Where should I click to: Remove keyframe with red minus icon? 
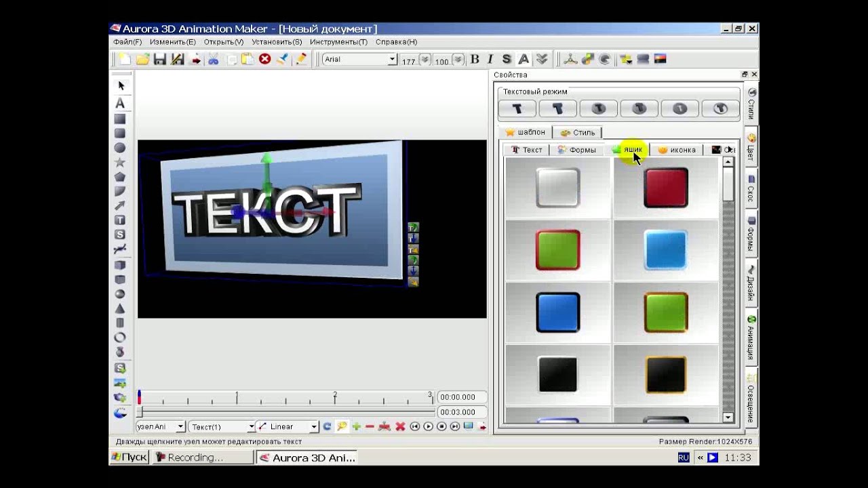pos(370,426)
